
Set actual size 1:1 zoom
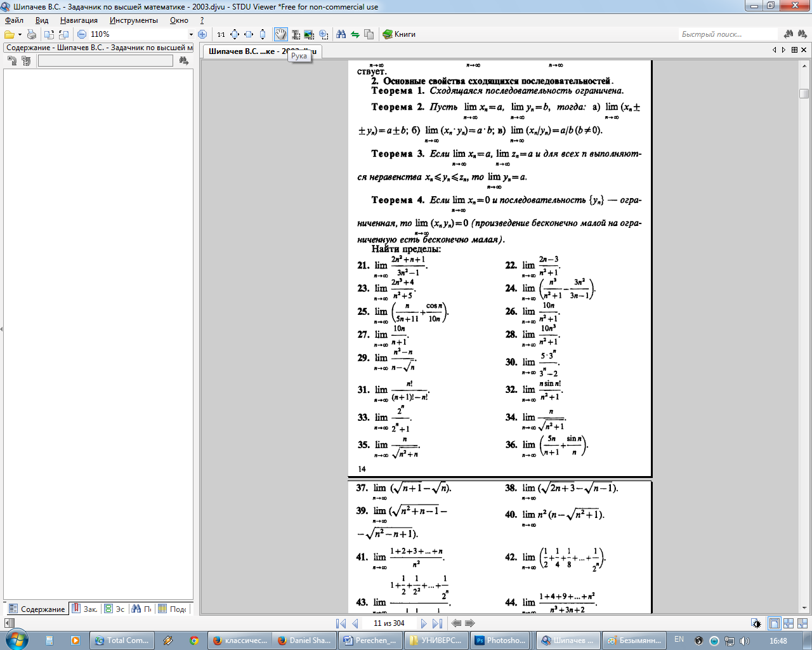point(221,34)
